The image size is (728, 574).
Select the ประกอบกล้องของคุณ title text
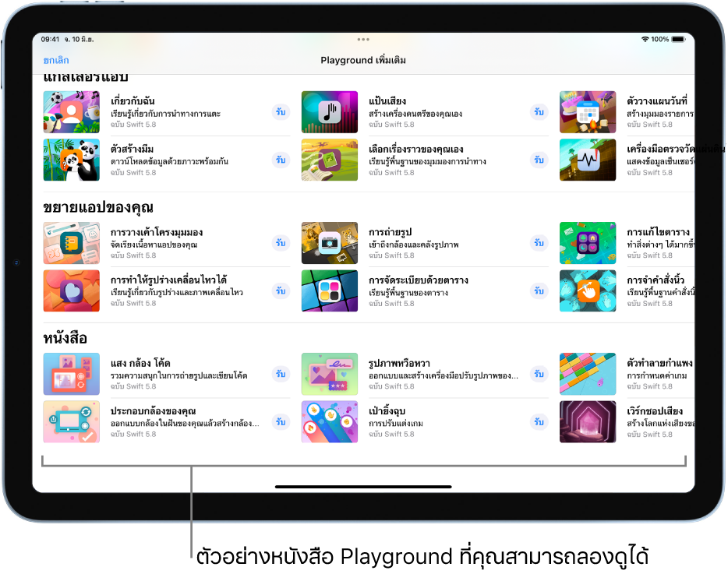coord(154,410)
